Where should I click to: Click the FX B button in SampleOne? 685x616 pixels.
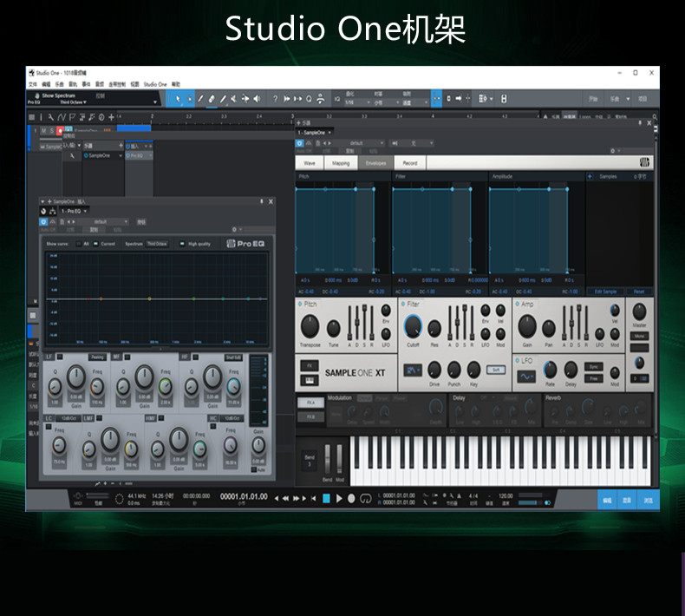[310, 416]
